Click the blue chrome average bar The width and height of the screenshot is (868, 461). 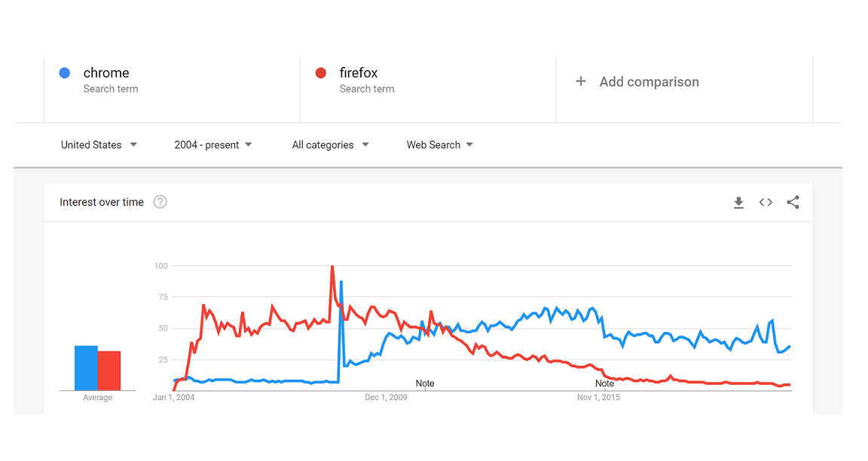[x=86, y=368]
